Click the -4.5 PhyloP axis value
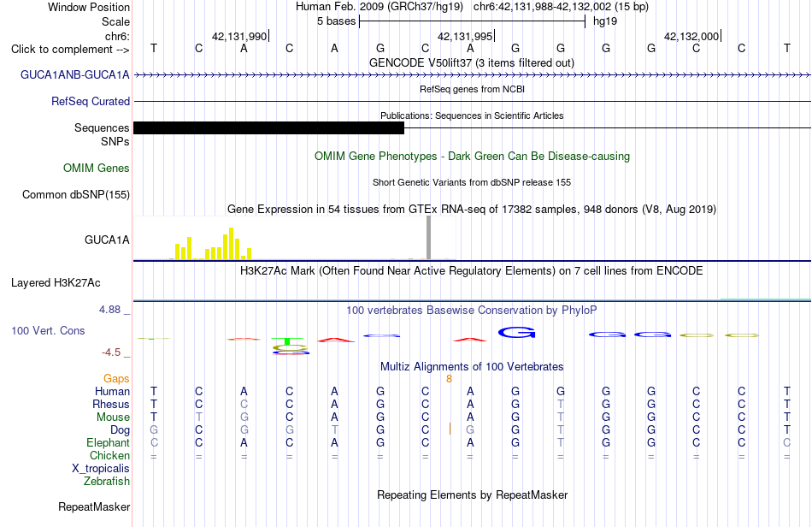Image resolution: width=812 pixels, height=527 pixels. click(111, 352)
